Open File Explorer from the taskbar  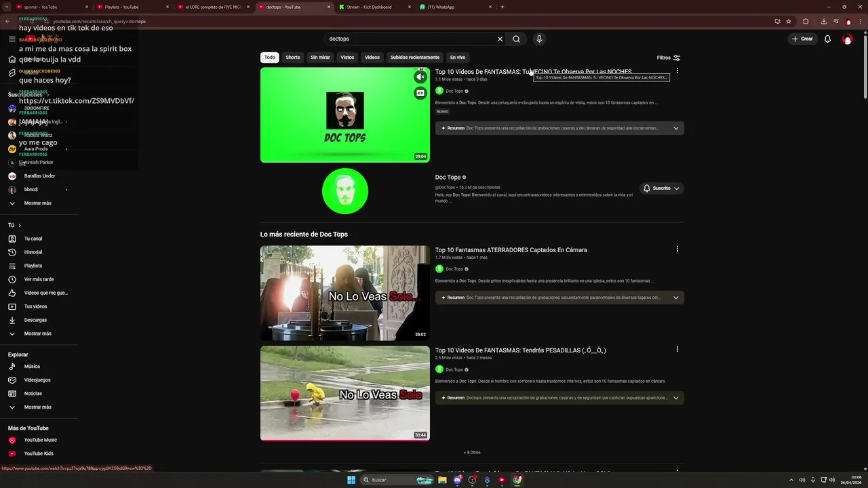click(x=442, y=480)
